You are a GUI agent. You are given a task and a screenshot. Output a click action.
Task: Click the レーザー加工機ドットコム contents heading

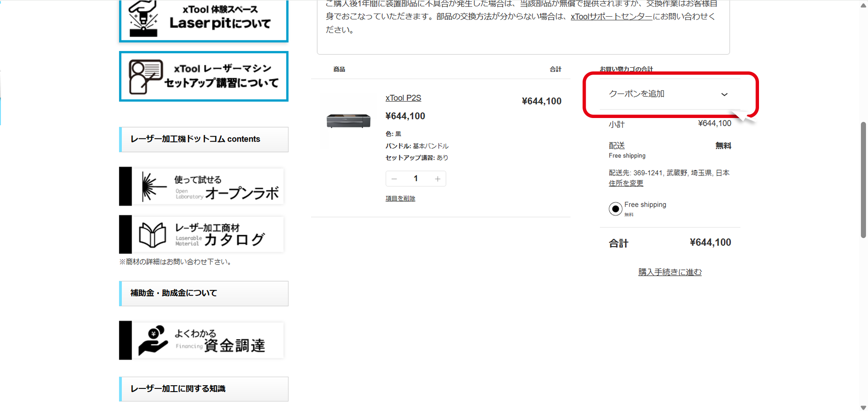click(204, 139)
